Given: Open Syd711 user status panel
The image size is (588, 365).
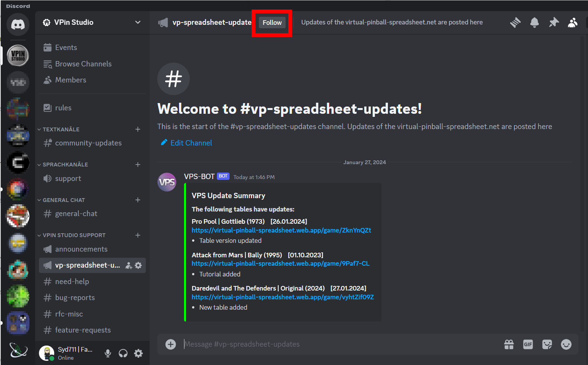Looking at the screenshot, I should point(68,353).
